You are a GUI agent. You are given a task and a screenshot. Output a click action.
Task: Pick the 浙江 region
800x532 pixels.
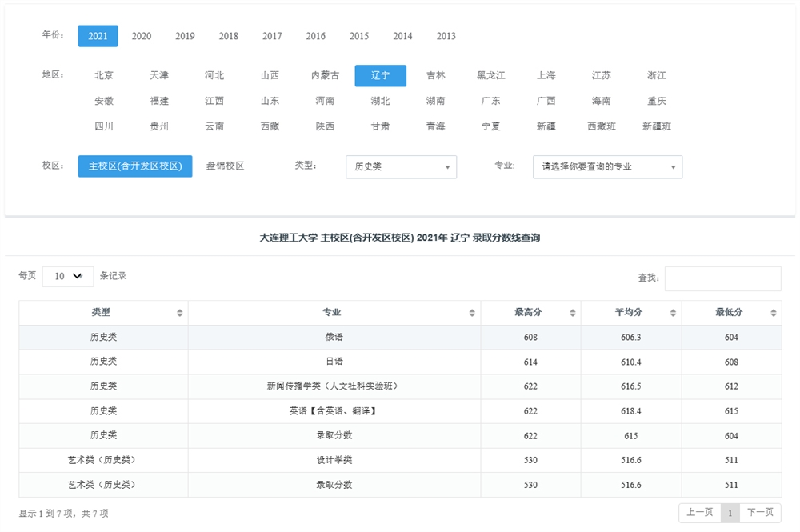pyautogui.click(x=657, y=76)
